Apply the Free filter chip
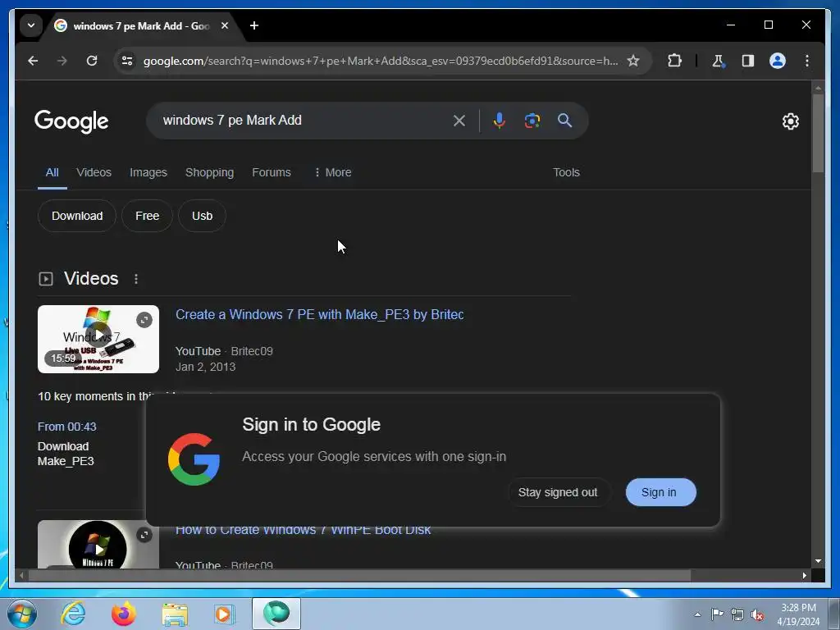840x630 pixels. click(148, 216)
